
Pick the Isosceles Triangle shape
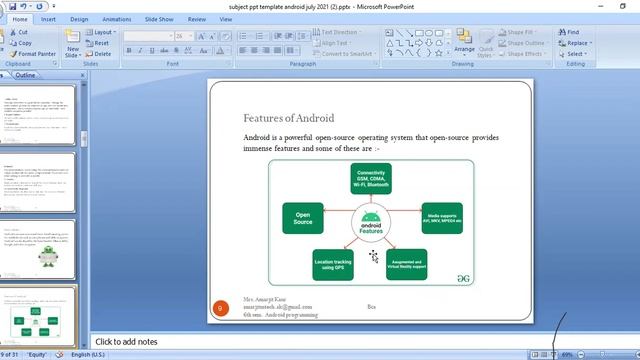[389, 43]
